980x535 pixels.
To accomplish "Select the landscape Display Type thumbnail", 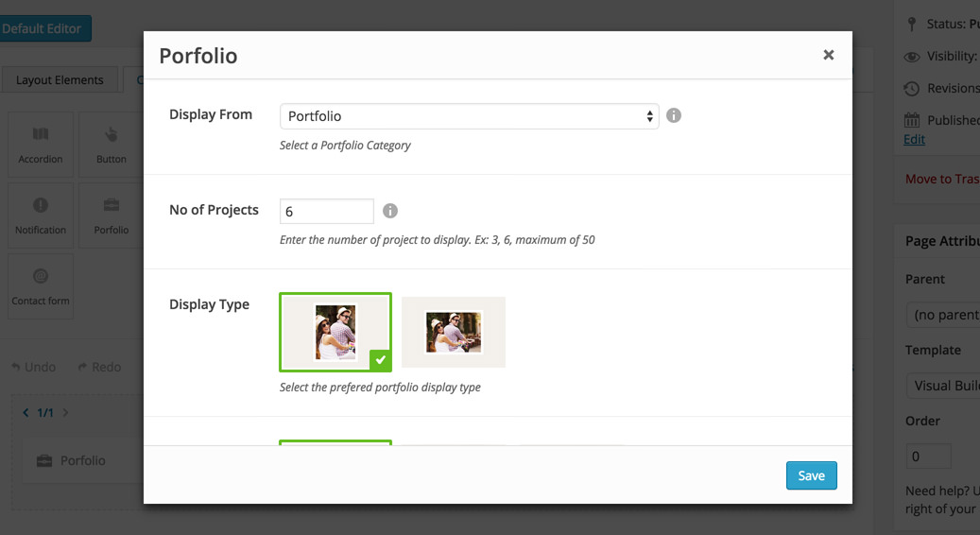I will click(453, 332).
